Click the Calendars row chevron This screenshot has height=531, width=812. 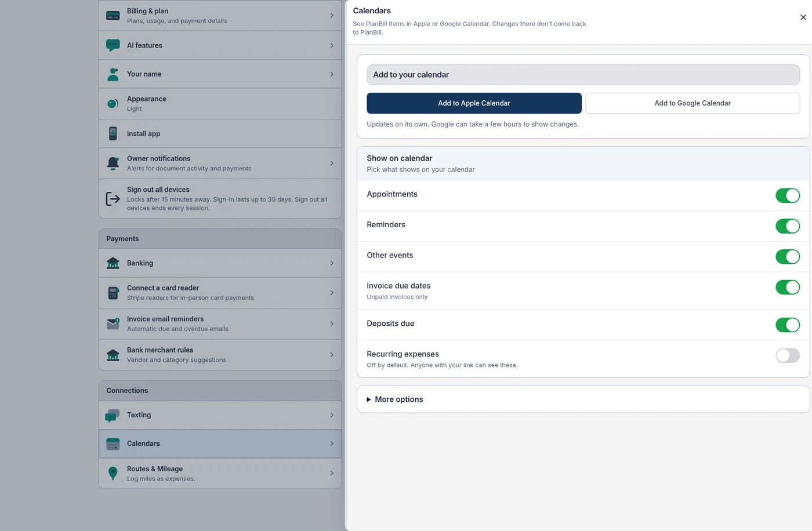point(332,444)
